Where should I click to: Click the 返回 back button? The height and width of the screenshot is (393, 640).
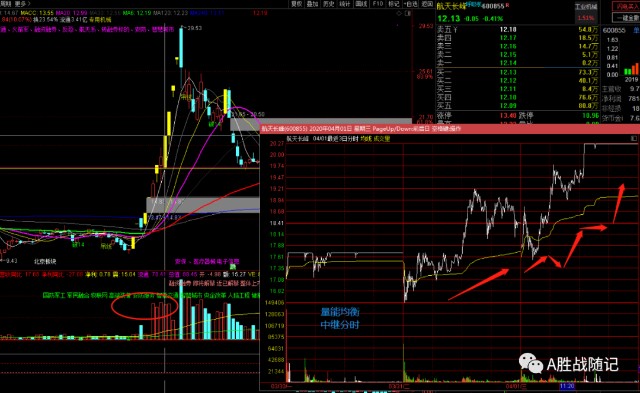coord(427,4)
